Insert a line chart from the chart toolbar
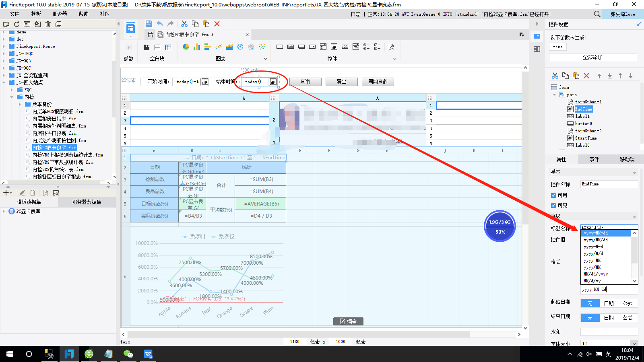The image size is (644, 362). (219, 47)
